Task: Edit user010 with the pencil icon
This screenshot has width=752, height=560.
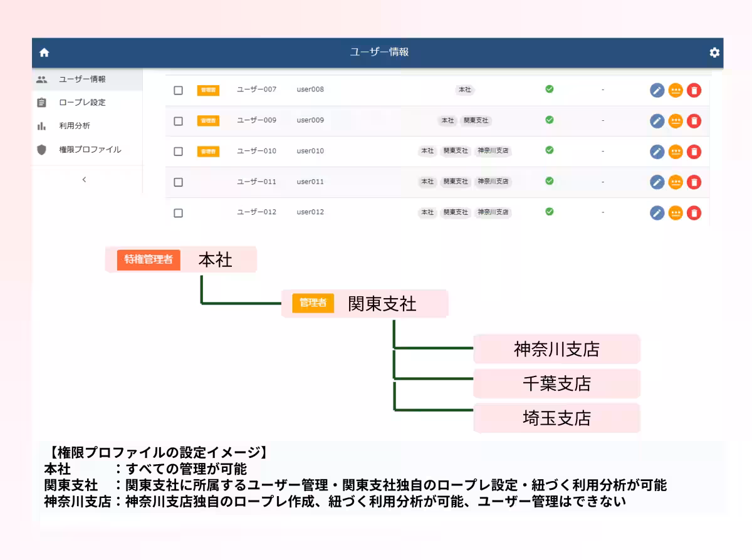Action: (x=657, y=152)
